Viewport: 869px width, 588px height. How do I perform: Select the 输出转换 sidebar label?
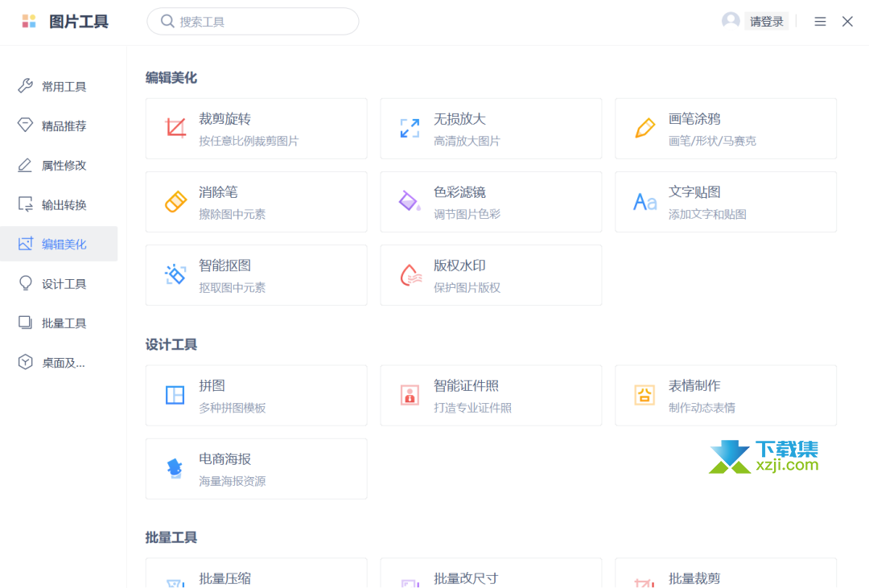click(x=64, y=205)
